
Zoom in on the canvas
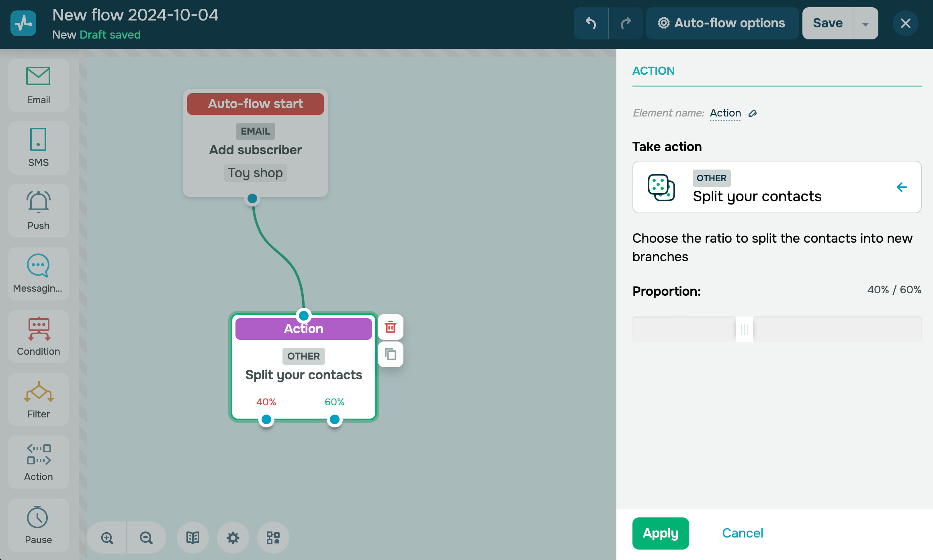[x=107, y=538]
